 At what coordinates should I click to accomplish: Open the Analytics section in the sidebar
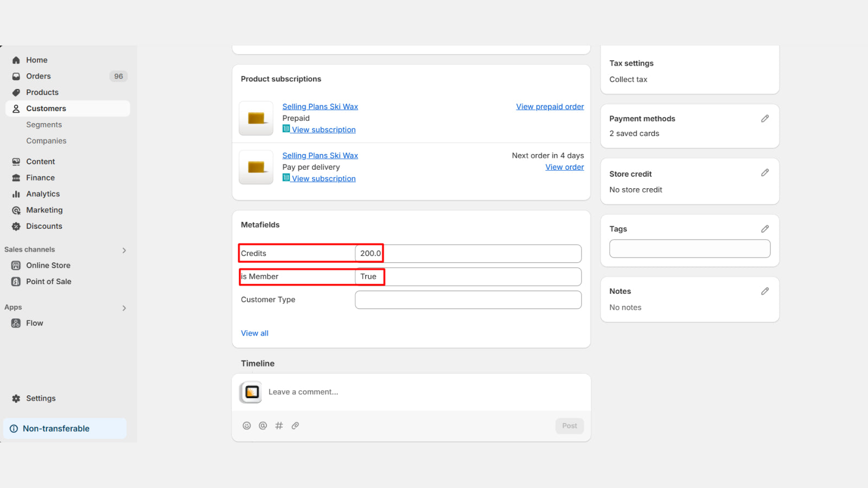[x=43, y=194]
